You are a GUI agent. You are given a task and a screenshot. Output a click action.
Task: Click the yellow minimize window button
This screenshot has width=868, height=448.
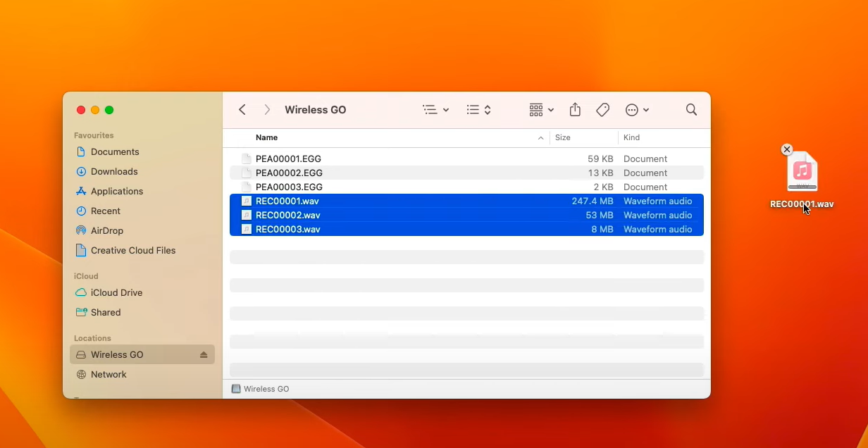[95, 110]
